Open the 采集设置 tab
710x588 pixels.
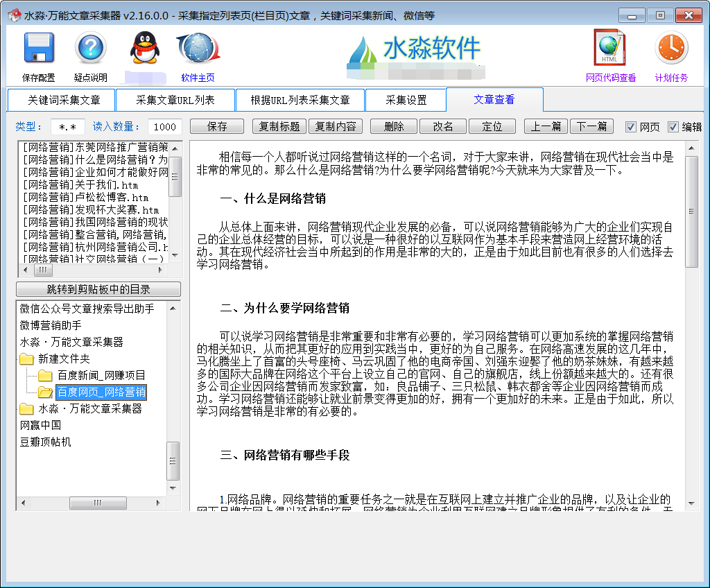(x=406, y=100)
